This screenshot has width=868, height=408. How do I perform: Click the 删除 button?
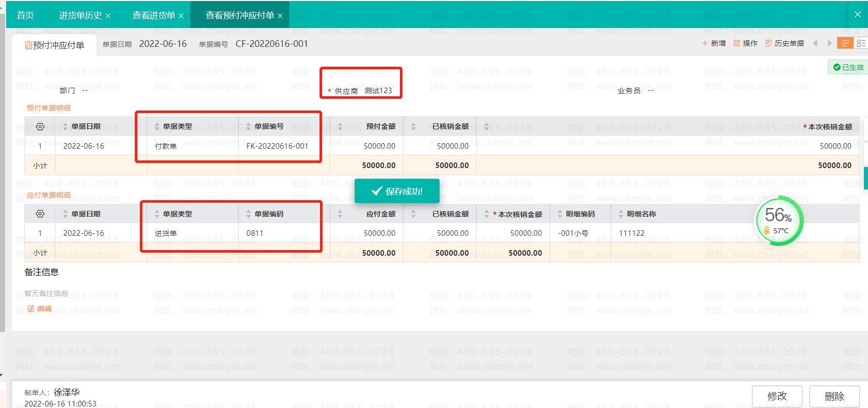pos(834,396)
